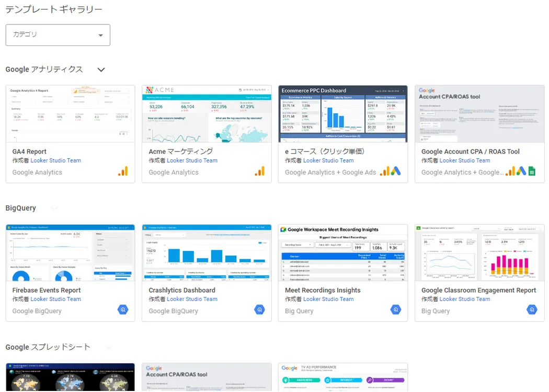The width and height of the screenshot is (549, 392).
Task: Open Looker Studio Team link under Crashlytics Dashboard
Action: (192, 299)
